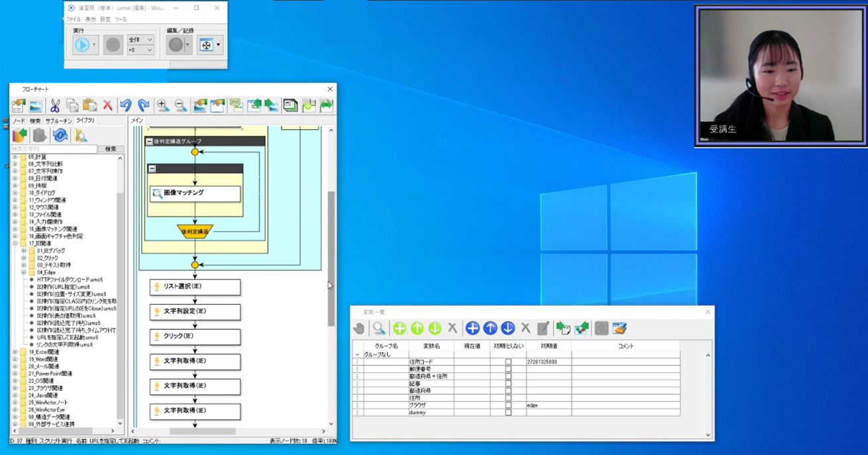Image resolution: width=868 pixels, height=455 pixels.
Task: Expand the 18_Excel関連 library folder
Action: (x=15, y=352)
